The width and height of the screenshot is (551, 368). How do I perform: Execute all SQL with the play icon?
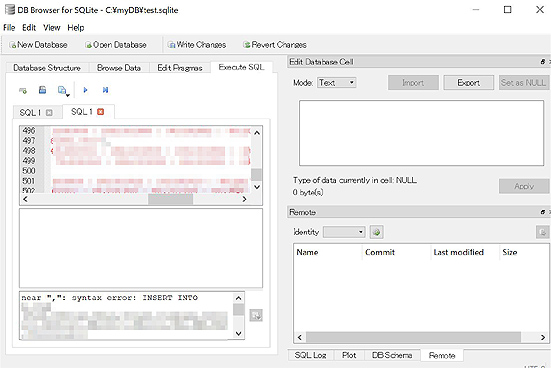tap(85, 90)
